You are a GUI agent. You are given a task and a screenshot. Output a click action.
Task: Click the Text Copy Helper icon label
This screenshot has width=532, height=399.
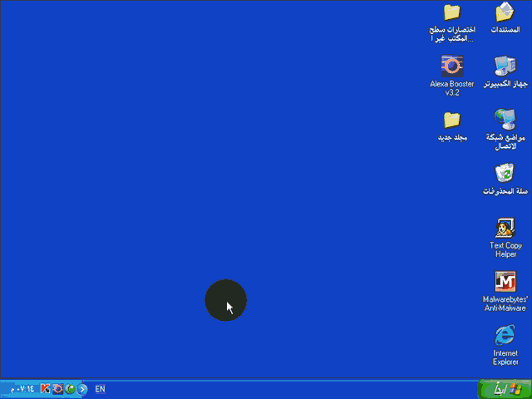(505, 249)
